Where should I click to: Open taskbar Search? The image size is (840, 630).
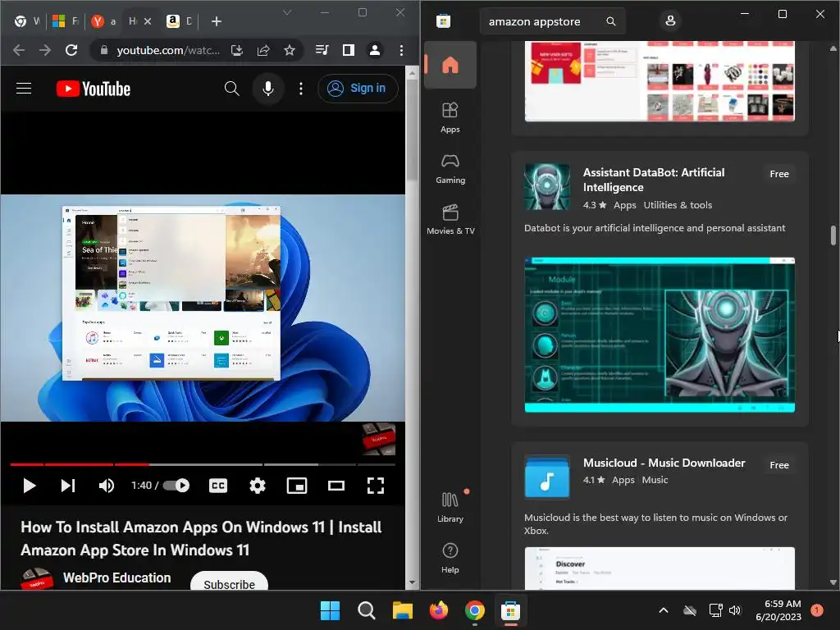pos(367,610)
